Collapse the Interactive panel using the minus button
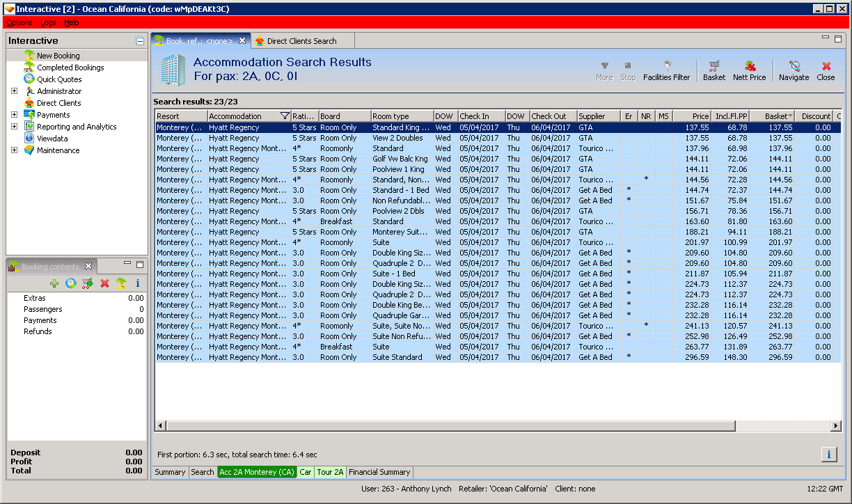 140,41
